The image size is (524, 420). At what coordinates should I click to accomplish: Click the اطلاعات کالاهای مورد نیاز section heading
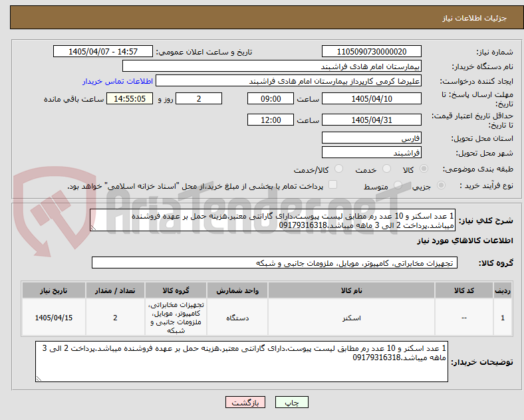465,241
